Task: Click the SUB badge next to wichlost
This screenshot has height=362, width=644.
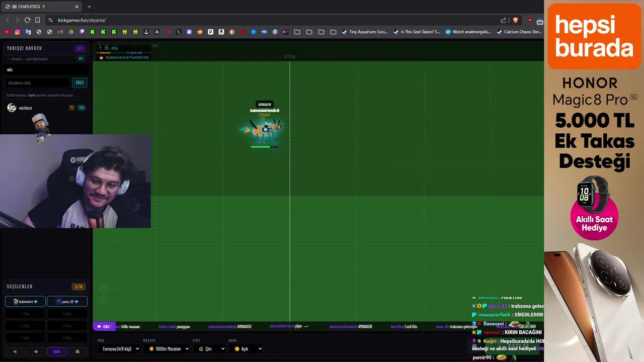Action: (81, 108)
